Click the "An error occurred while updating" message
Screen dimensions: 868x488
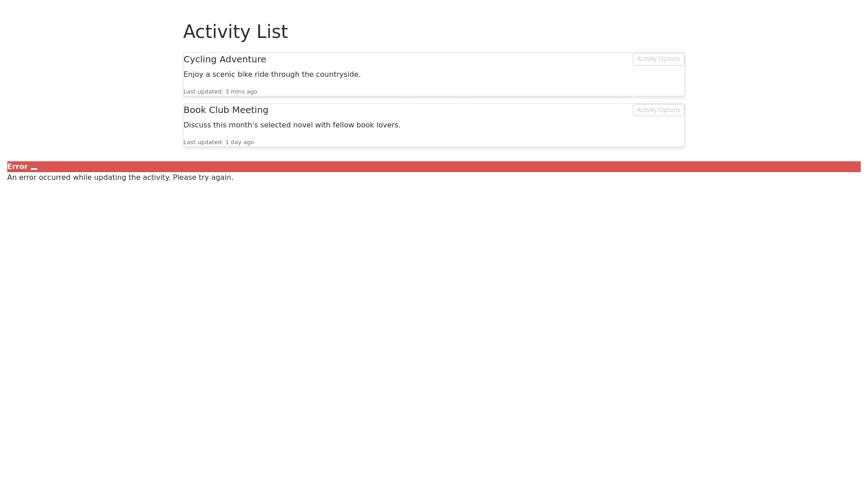coord(89,178)
